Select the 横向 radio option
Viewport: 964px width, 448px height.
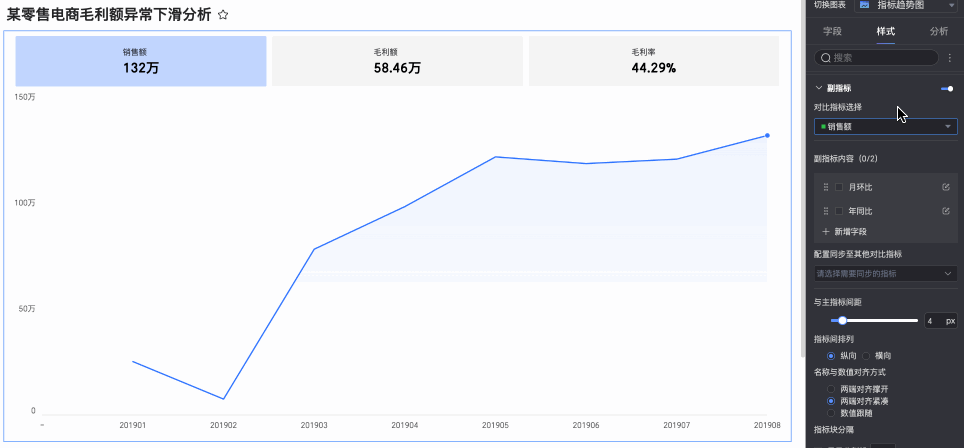tap(866, 356)
